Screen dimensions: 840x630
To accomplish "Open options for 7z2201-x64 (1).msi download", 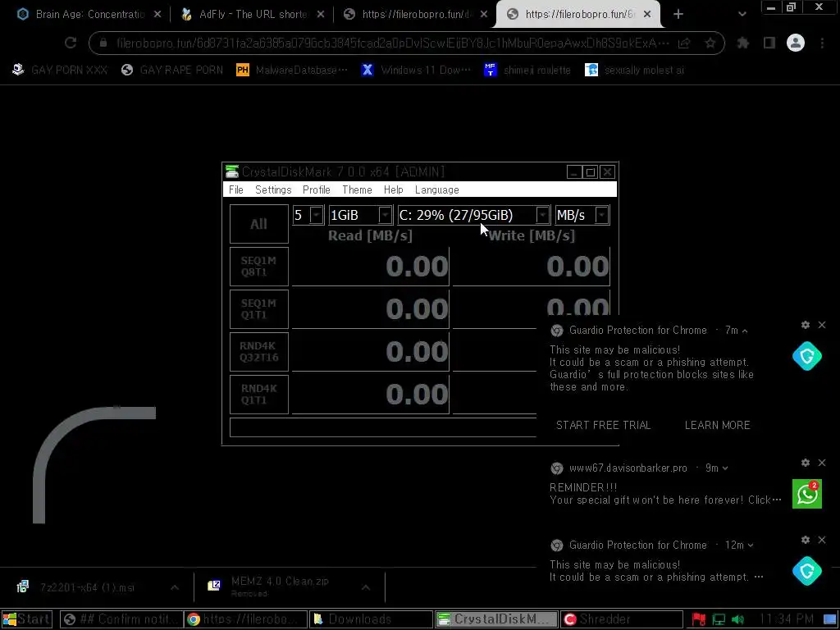I will click(175, 587).
